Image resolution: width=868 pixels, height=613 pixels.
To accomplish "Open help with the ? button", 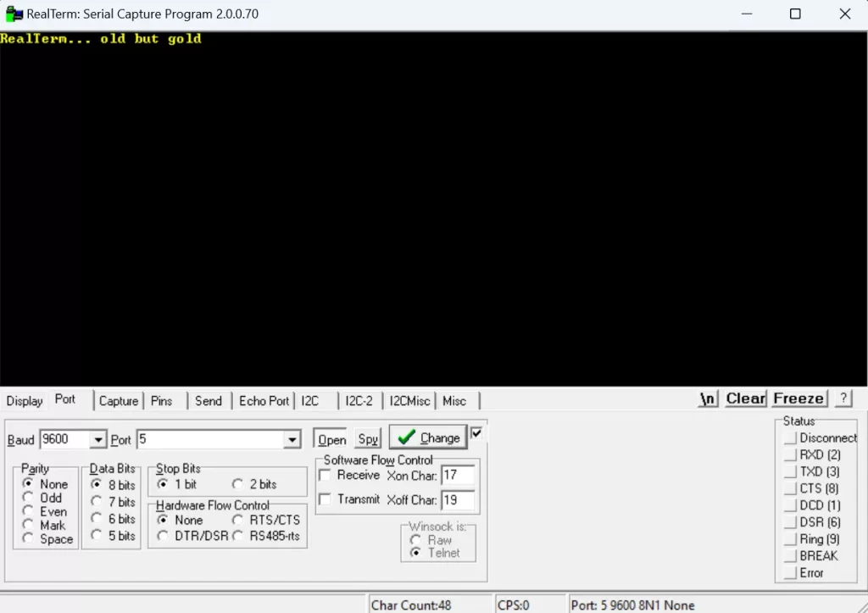I will click(843, 398).
